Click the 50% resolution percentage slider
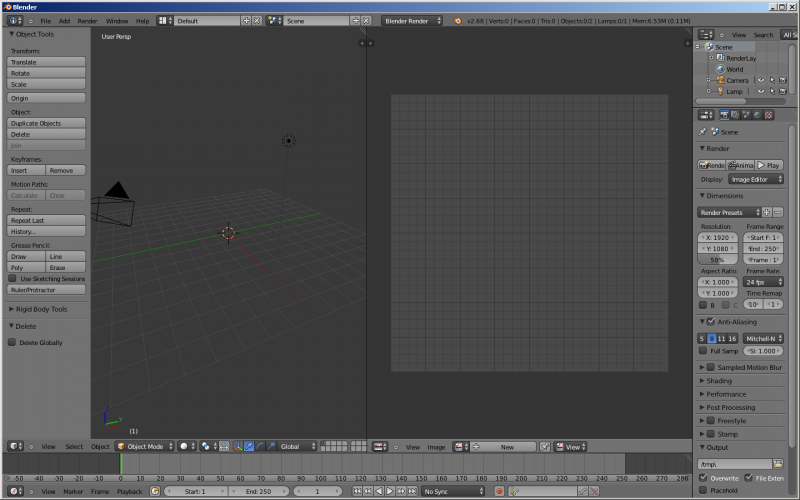Screen dimensions: 800x500 click(x=717, y=259)
